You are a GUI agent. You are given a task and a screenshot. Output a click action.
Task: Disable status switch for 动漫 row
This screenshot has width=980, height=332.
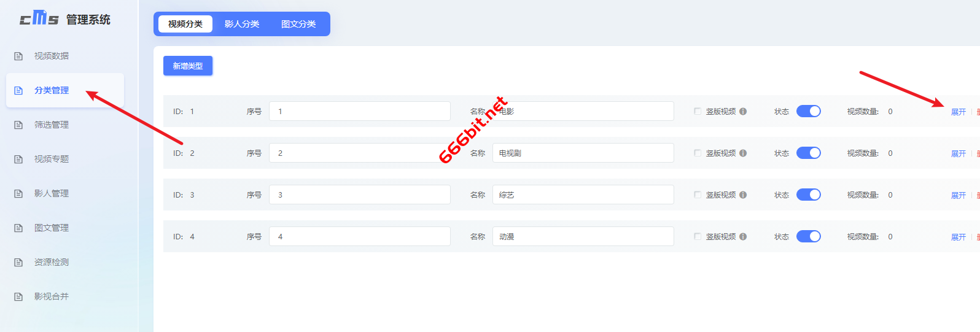(x=809, y=236)
